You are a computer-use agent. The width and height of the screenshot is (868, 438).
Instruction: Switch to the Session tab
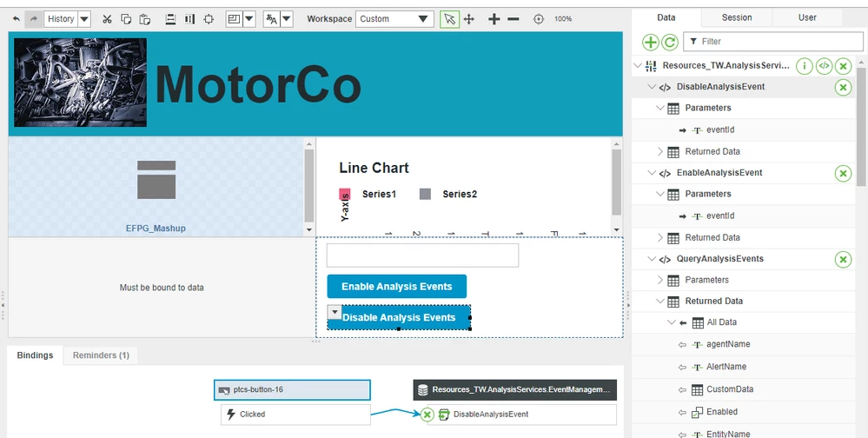pos(737,17)
